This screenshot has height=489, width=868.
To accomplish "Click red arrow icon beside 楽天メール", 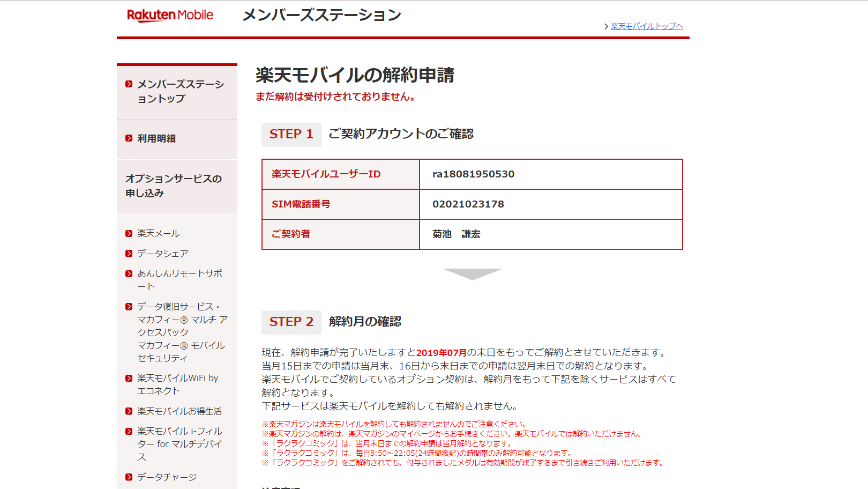I will click(129, 234).
